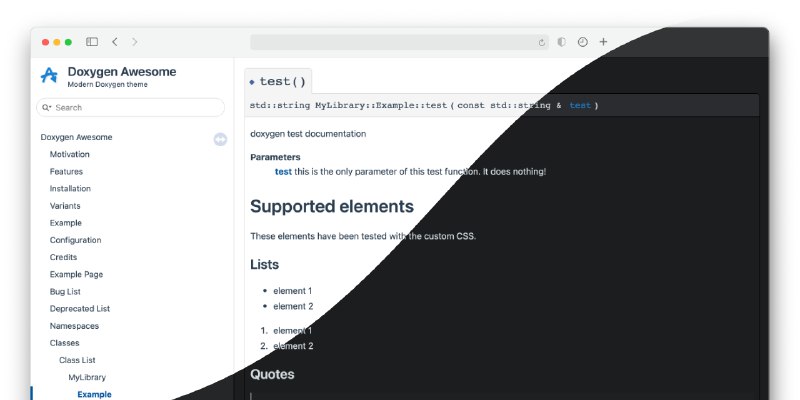Click 'Modern Doxygen theme' subtitle

point(108,85)
